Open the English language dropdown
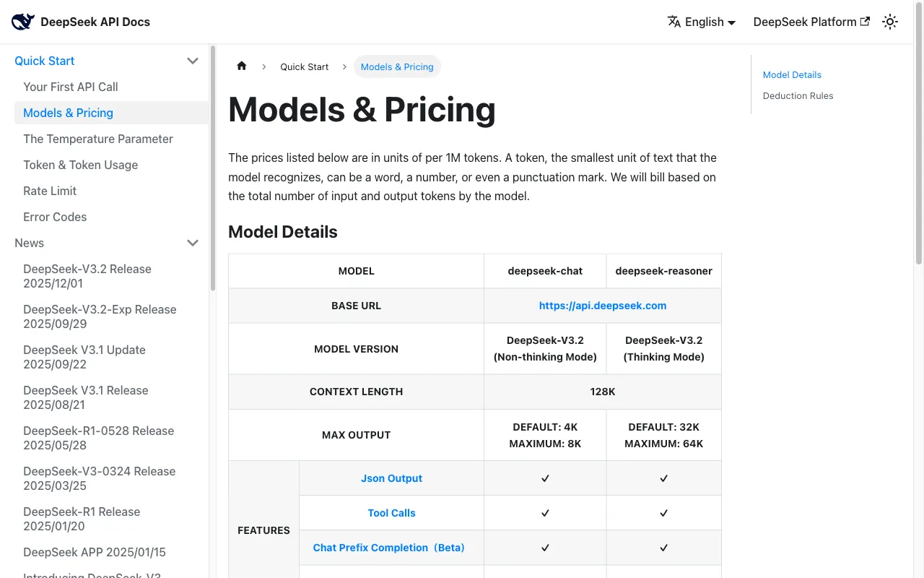Image resolution: width=924 pixels, height=578 pixels. pyautogui.click(x=702, y=22)
